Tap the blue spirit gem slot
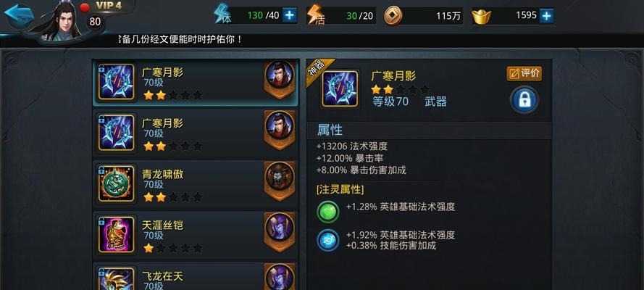 [x=328, y=240]
